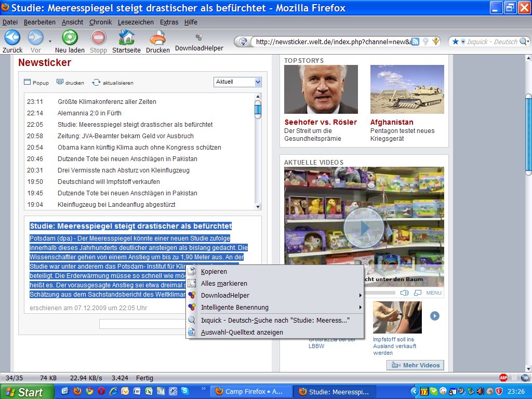Click the Popup icon in Newsticker

pyautogui.click(x=28, y=82)
